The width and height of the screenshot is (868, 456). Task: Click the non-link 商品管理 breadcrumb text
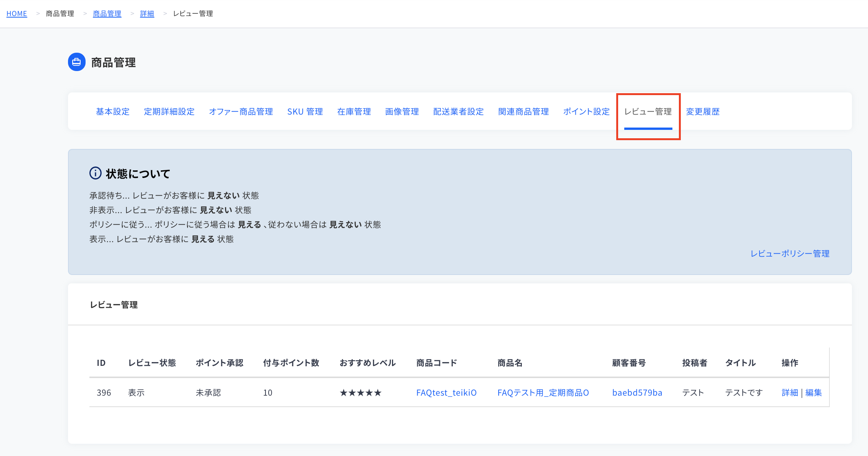(60, 13)
